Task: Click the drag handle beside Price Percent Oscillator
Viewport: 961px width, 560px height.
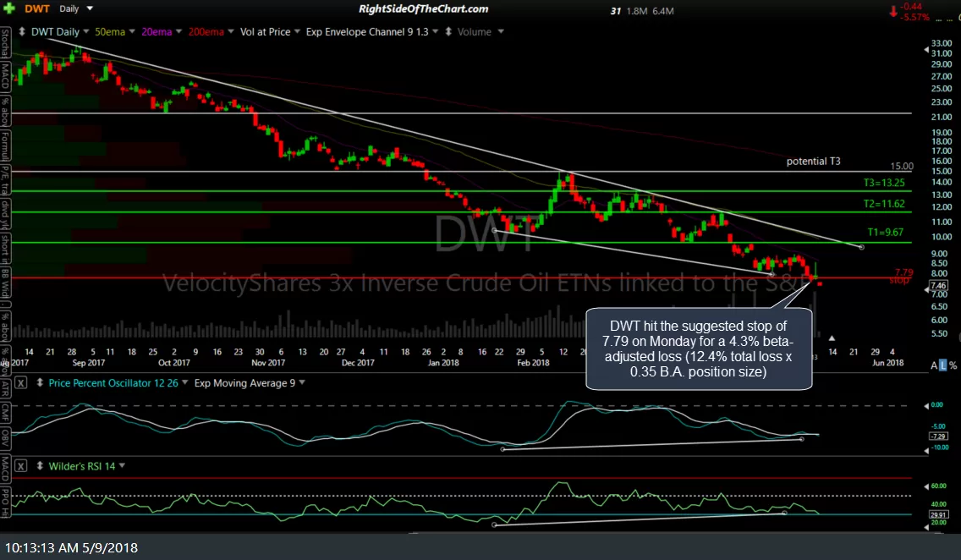Action: tap(40, 383)
